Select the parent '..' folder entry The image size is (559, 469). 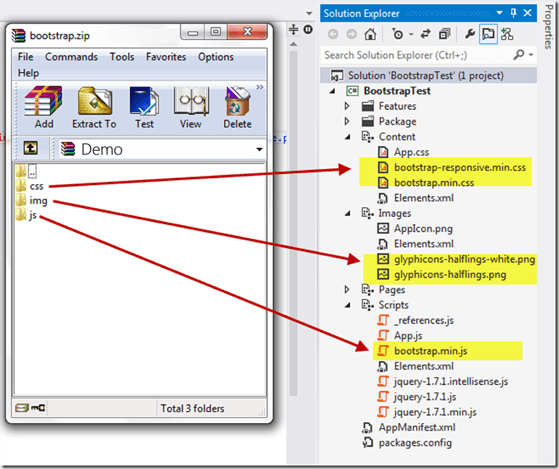point(26,171)
